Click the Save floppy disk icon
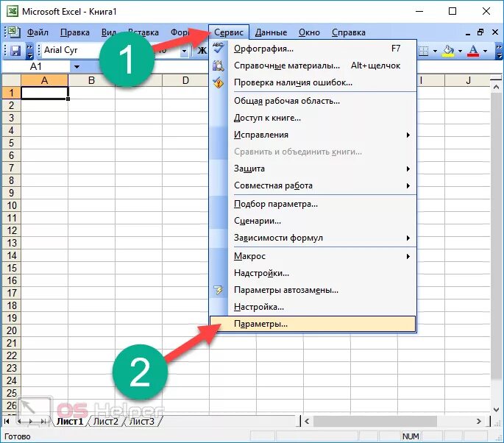The width and height of the screenshot is (504, 443). [x=15, y=51]
